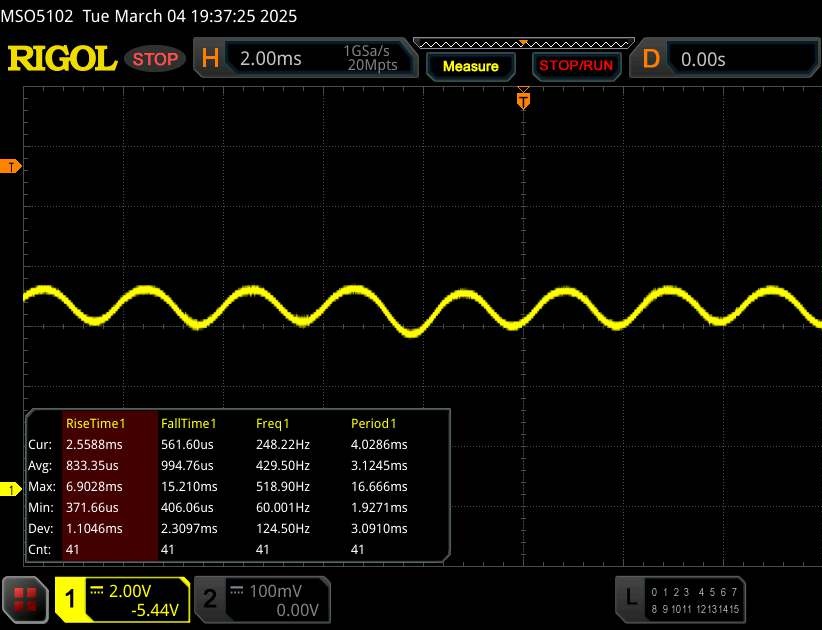Enable channel 2 100mV panel
This screenshot has height=630, width=822.
(x=262, y=600)
